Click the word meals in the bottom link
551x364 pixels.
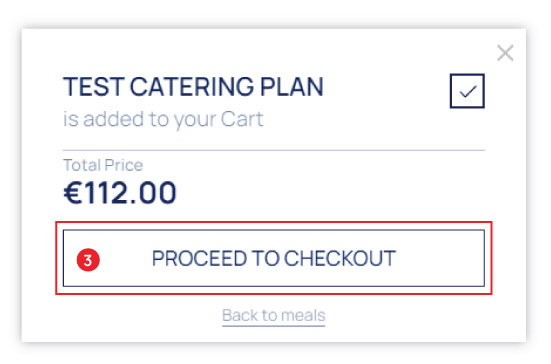[x=303, y=315]
